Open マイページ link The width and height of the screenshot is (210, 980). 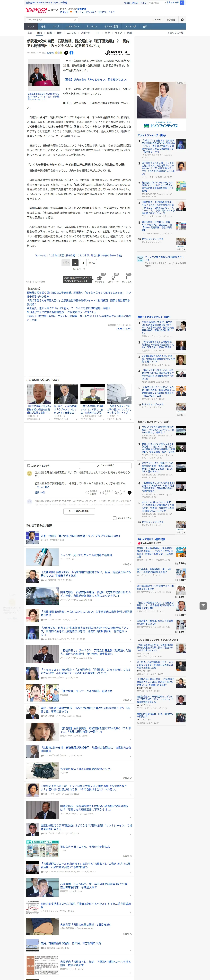157,19
